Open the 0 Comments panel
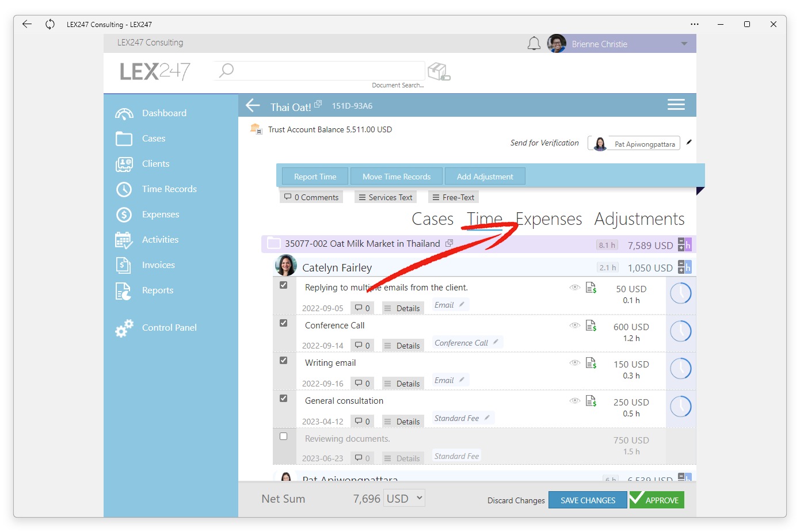Viewport: 800px width, 532px height. [x=311, y=197]
